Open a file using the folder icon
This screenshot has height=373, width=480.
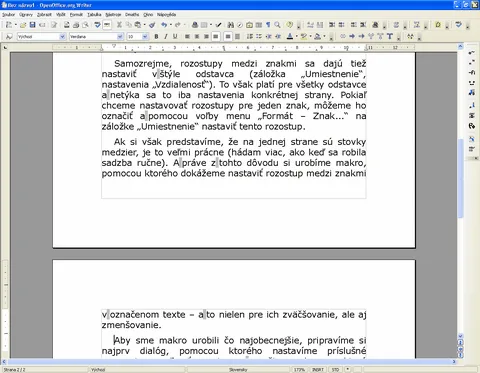tap(23, 25)
